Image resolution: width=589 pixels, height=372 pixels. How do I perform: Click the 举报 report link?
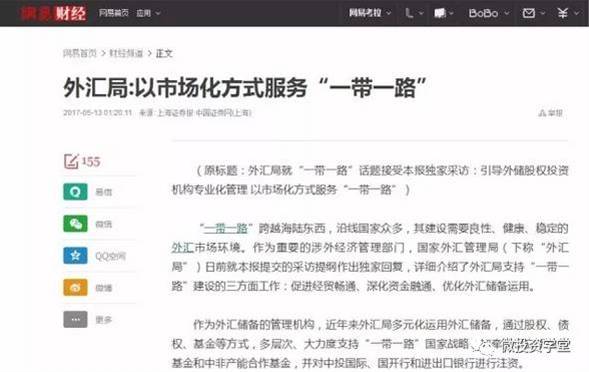[x=551, y=113]
